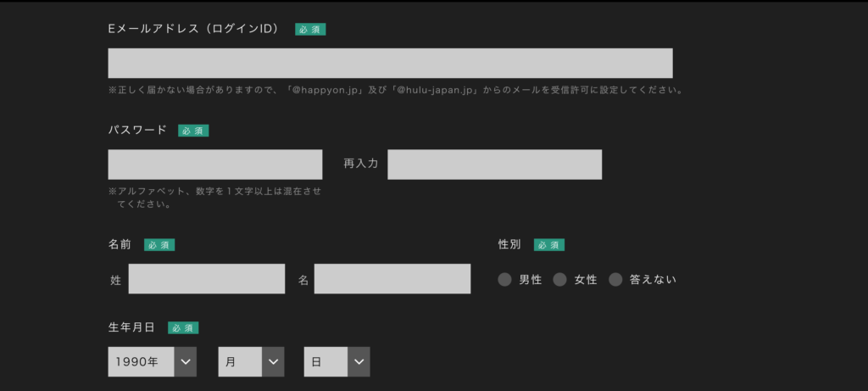Click the 生年月日 label text

[131, 327]
